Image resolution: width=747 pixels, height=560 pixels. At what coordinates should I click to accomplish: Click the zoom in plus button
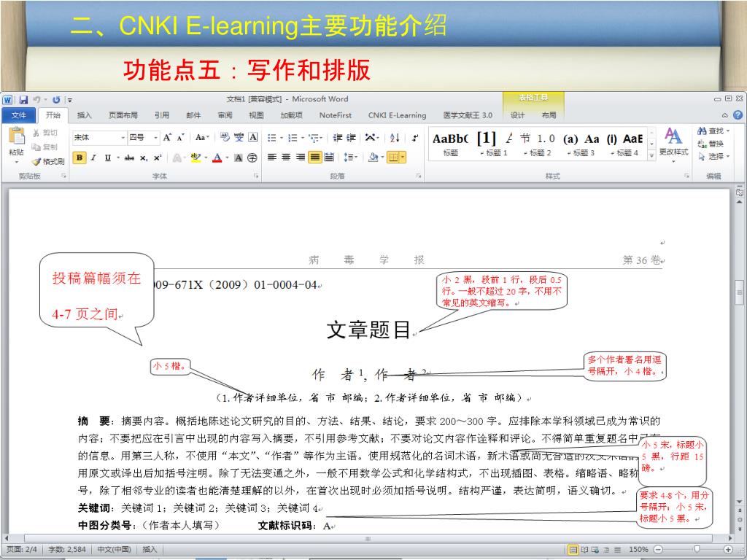coord(729,550)
